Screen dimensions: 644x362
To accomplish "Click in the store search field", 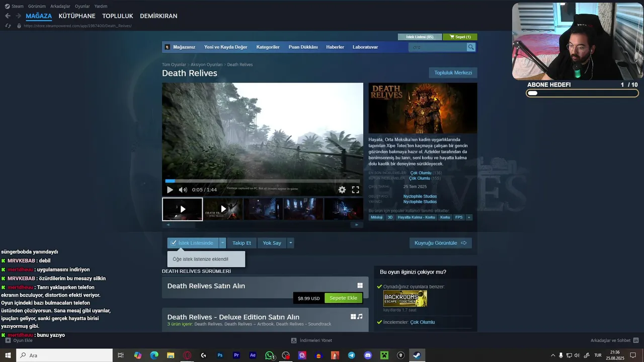I will click(x=438, y=47).
